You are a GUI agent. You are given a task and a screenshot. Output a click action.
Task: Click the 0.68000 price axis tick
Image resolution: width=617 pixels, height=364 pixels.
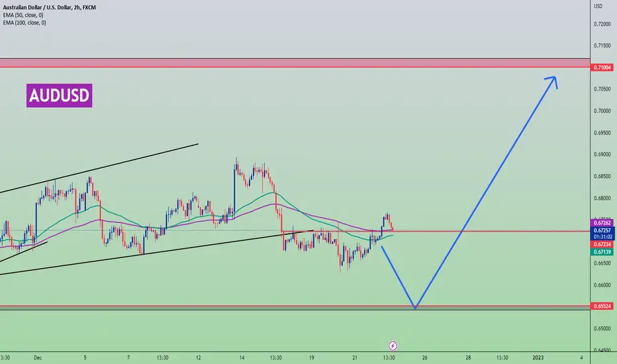pos(602,199)
